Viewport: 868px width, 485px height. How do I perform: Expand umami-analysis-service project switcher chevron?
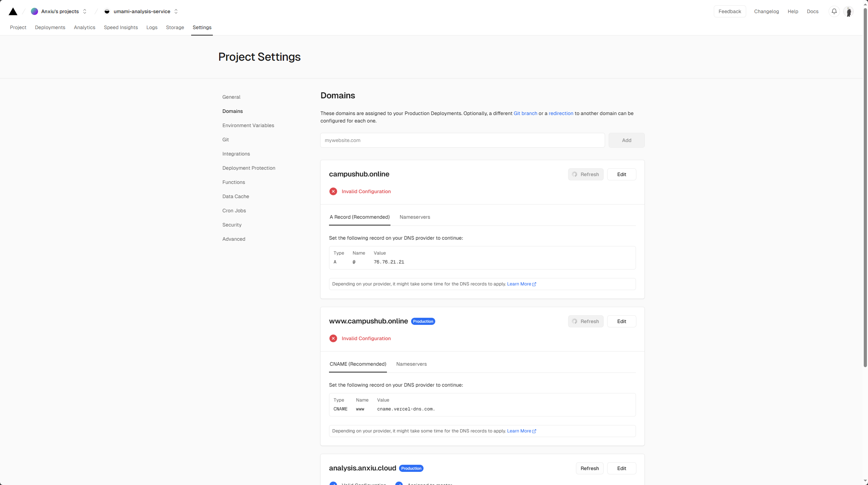pos(176,11)
